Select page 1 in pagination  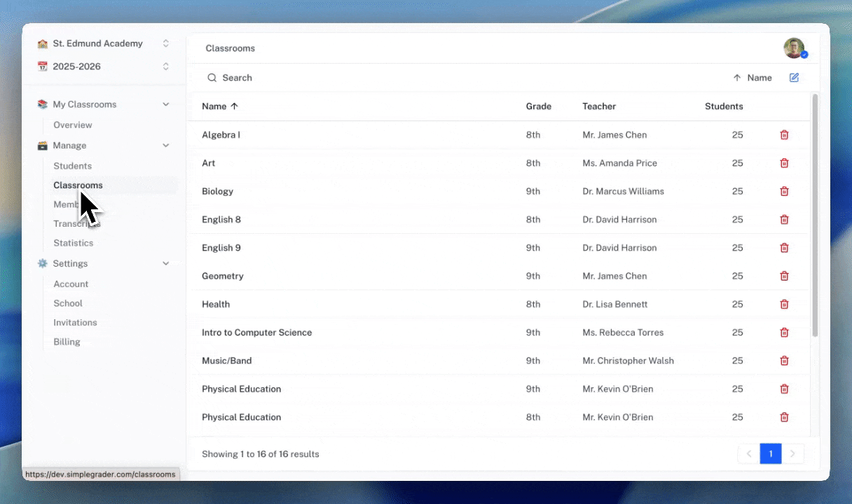[x=771, y=454]
